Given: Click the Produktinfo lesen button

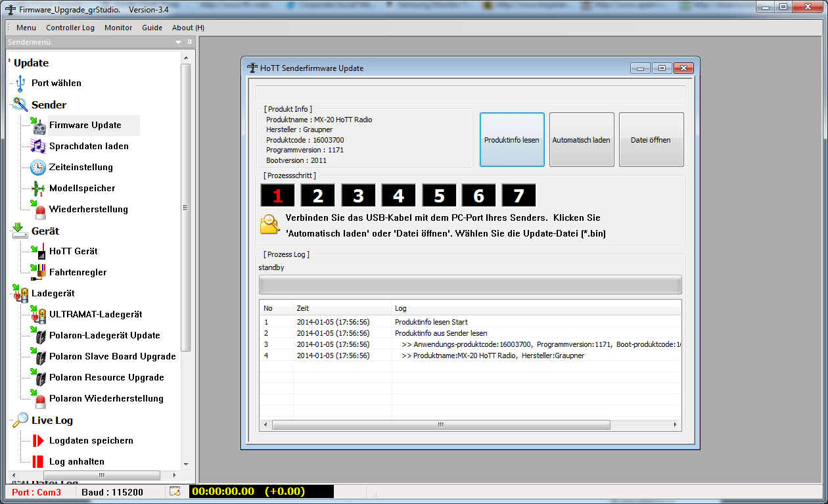Looking at the screenshot, I should [512, 140].
